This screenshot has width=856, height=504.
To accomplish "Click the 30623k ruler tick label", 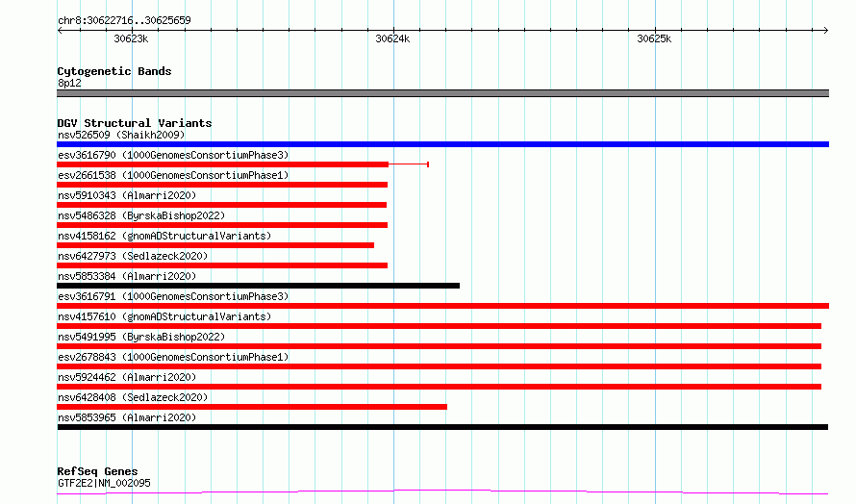I will click(131, 38).
